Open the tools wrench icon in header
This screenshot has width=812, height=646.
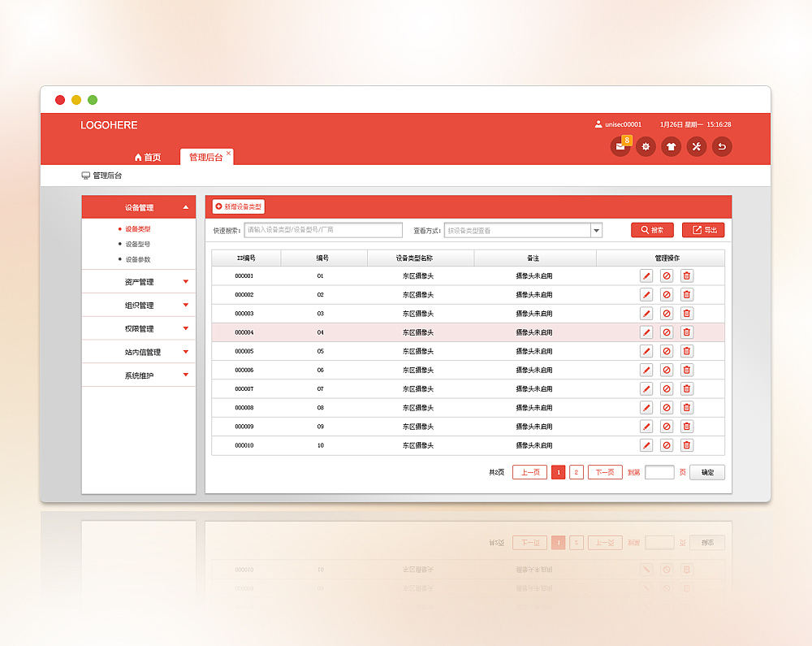tap(697, 146)
